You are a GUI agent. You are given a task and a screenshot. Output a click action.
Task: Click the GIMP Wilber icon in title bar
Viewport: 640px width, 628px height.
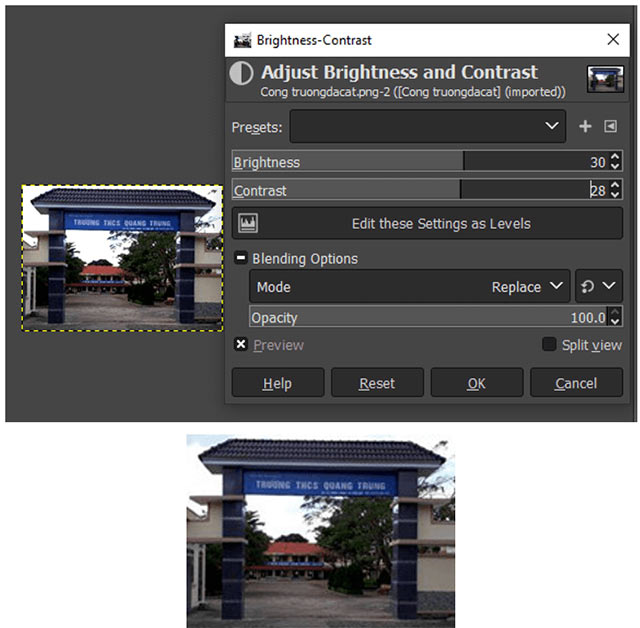[x=242, y=40]
